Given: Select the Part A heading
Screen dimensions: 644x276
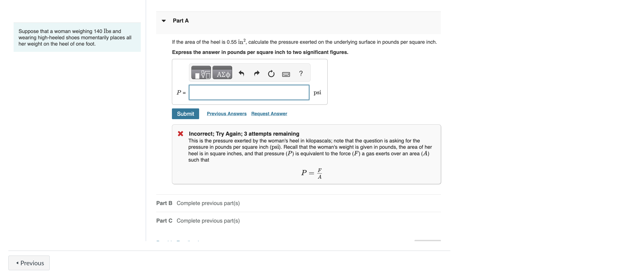Looking at the screenshot, I should (181, 20).
